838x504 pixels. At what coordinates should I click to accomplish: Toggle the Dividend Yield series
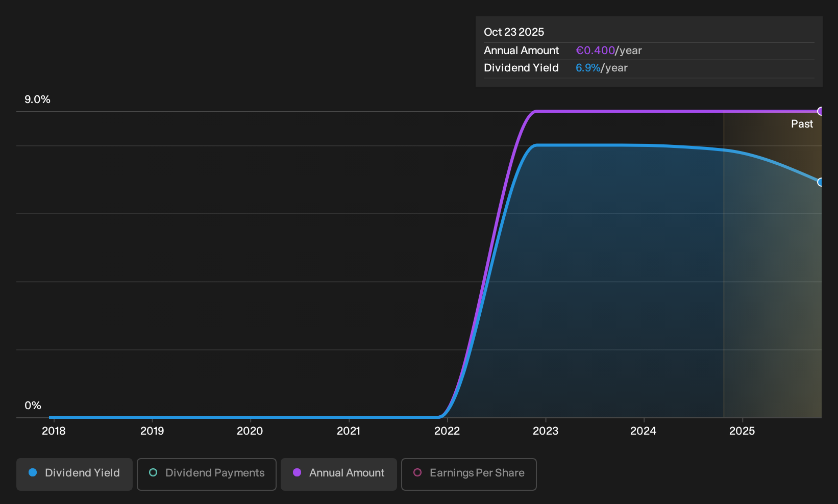(75, 474)
